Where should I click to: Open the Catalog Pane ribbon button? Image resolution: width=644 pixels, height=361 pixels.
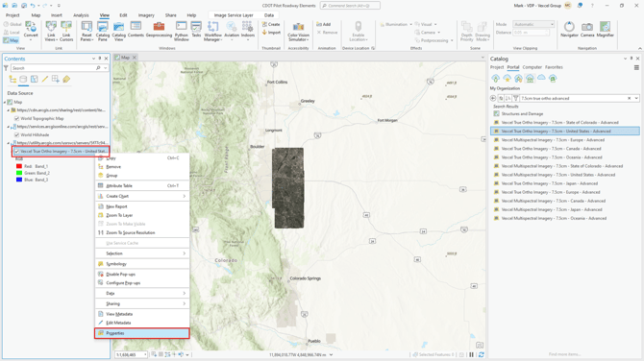tap(102, 31)
